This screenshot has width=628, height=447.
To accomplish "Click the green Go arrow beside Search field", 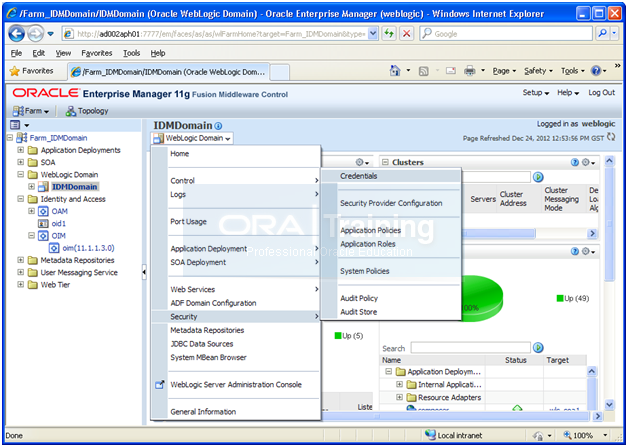I will click(x=538, y=348).
